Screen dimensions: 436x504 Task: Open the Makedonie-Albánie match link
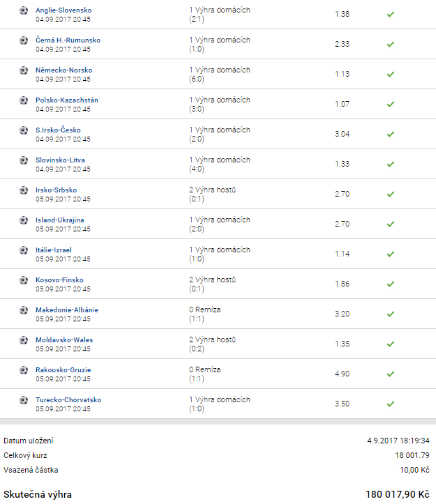click(67, 310)
